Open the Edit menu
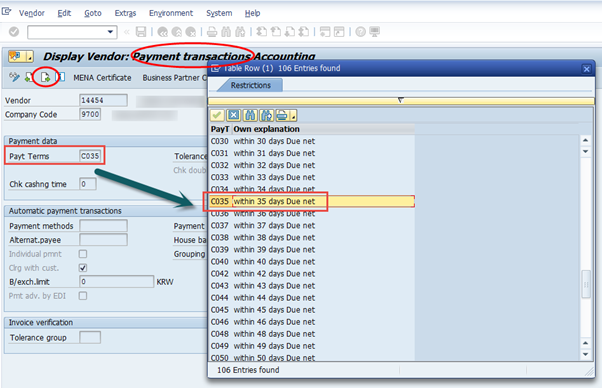 point(64,13)
